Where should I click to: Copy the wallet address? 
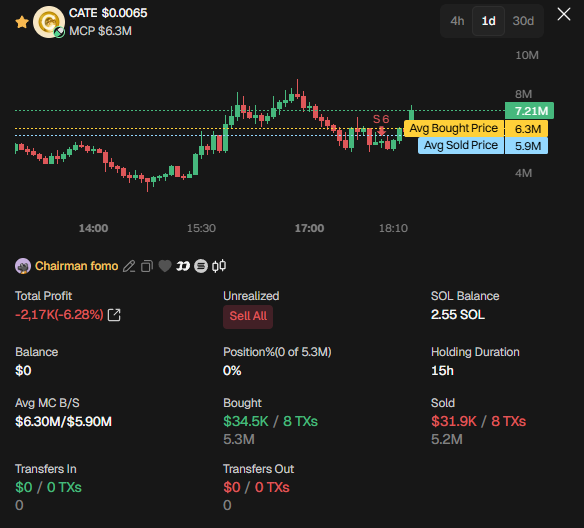coord(147,266)
